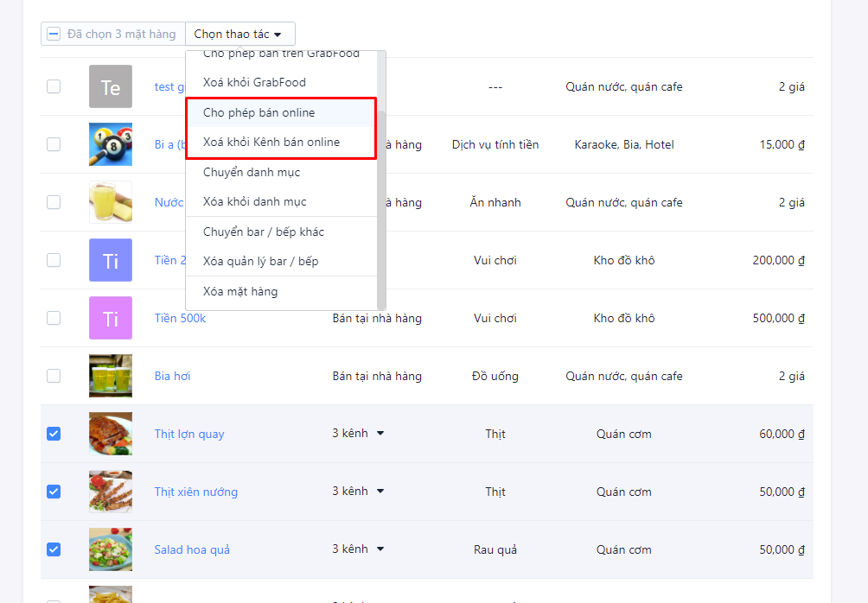868x603 pixels.
Task: Click the "Te" avatar icon for test product
Action: [x=110, y=86]
